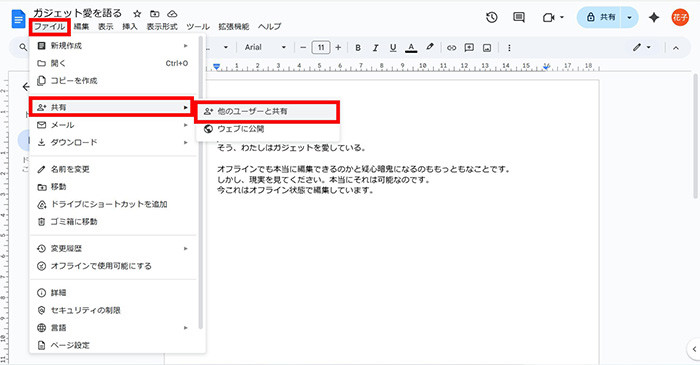Insert a link with the chain icon
Screen dimensions: 700x365
pos(451,47)
